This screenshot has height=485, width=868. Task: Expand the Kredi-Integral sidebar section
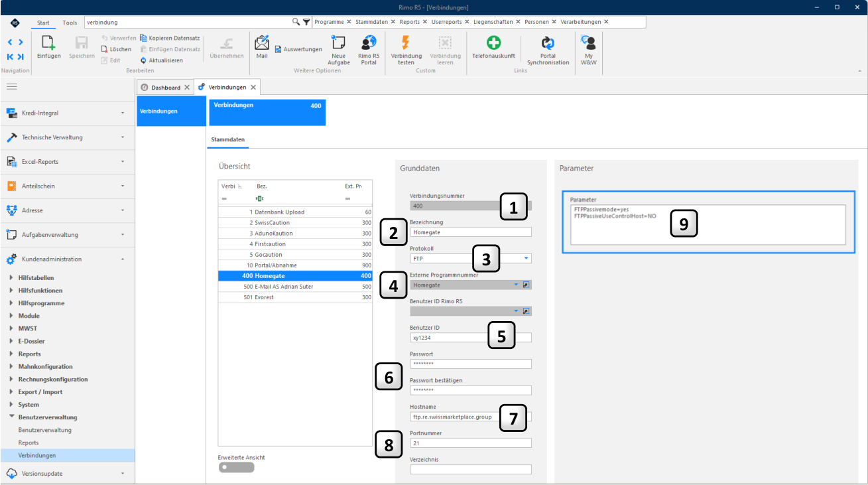[x=67, y=113]
